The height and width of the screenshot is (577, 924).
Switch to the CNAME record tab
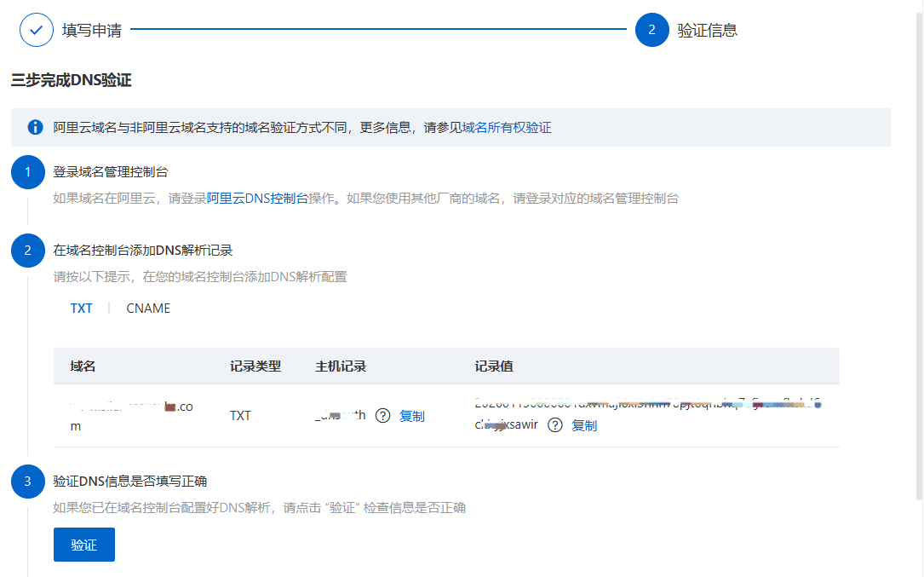click(148, 309)
